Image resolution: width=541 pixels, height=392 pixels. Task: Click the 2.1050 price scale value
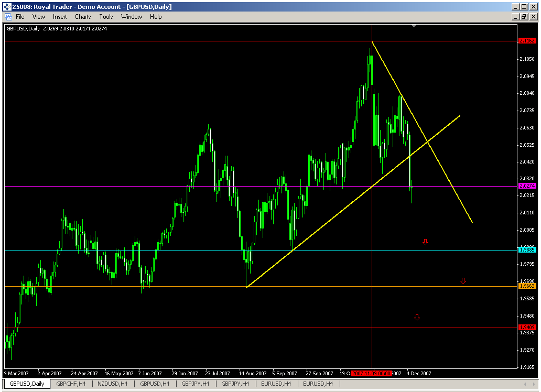click(527, 59)
